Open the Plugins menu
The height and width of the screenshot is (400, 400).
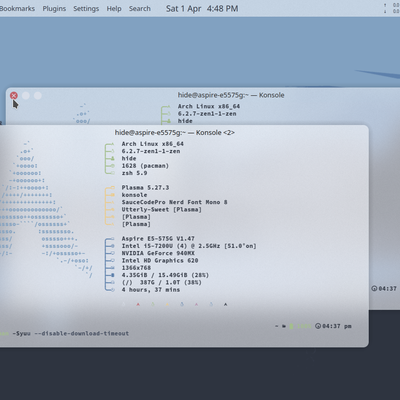point(54,9)
